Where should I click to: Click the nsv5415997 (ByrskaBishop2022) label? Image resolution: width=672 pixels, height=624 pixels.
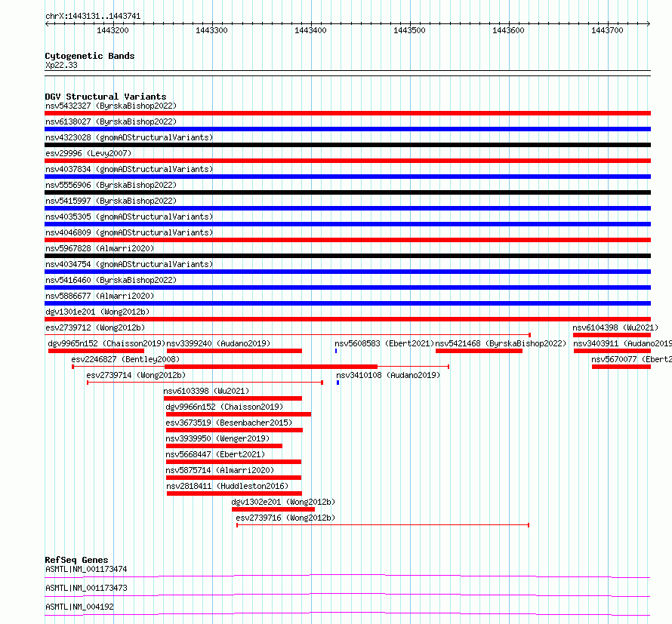(x=111, y=201)
